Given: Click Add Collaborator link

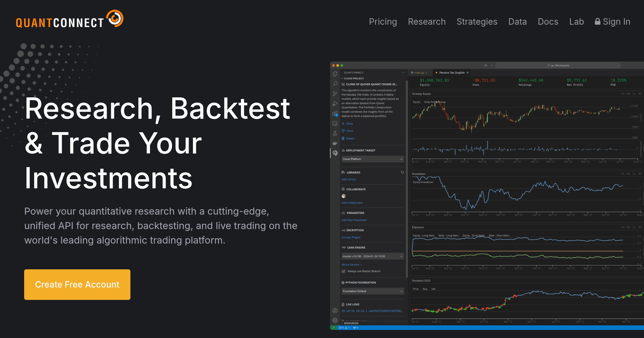Looking at the screenshot, I should point(352,203).
